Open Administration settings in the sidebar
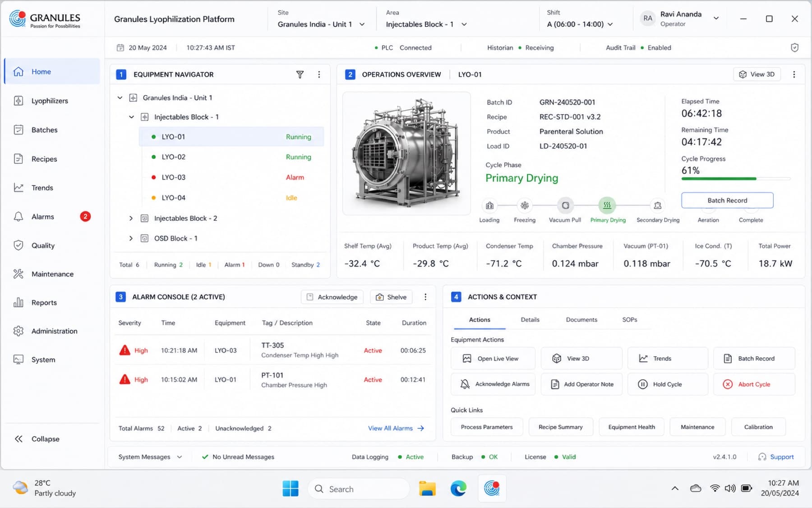 click(x=51, y=331)
